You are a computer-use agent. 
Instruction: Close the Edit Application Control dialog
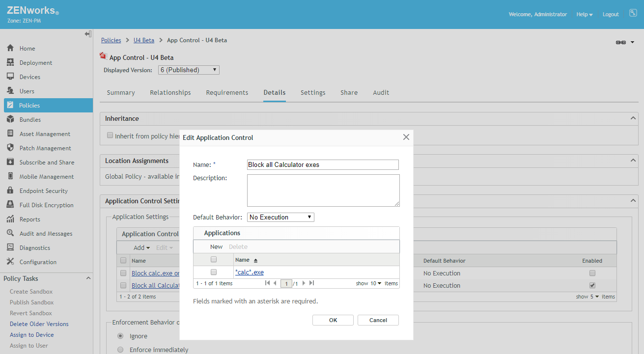pyautogui.click(x=406, y=137)
